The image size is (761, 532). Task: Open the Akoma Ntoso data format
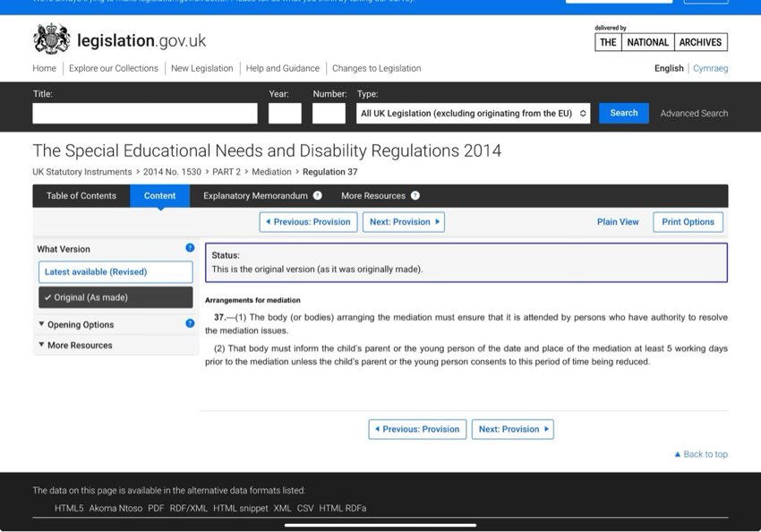point(115,508)
